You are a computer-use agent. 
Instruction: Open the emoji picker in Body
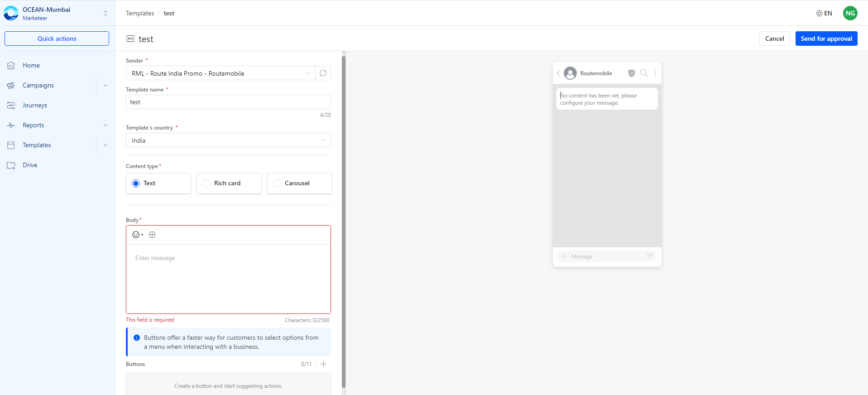(x=138, y=235)
